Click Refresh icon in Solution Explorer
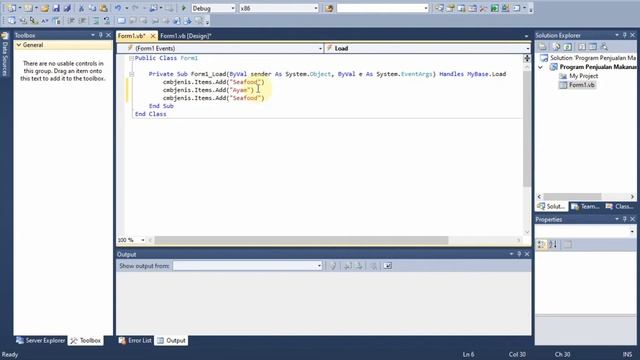The height and width of the screenshot is (360, 640). click(567, 47)
